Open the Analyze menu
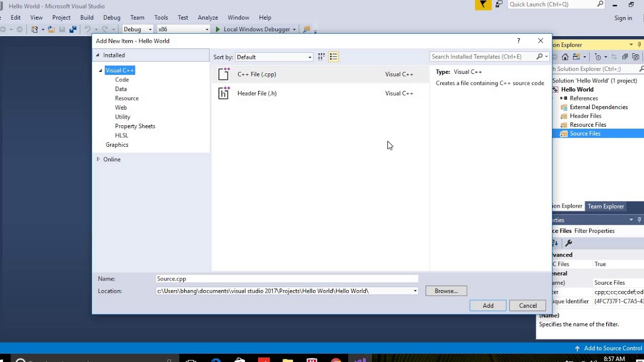 click(x=208, y=18)
